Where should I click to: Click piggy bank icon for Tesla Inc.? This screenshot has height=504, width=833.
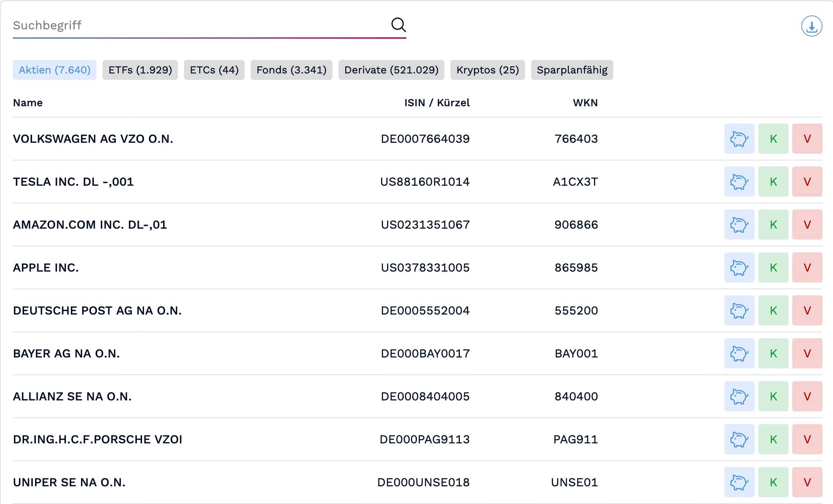739,182
